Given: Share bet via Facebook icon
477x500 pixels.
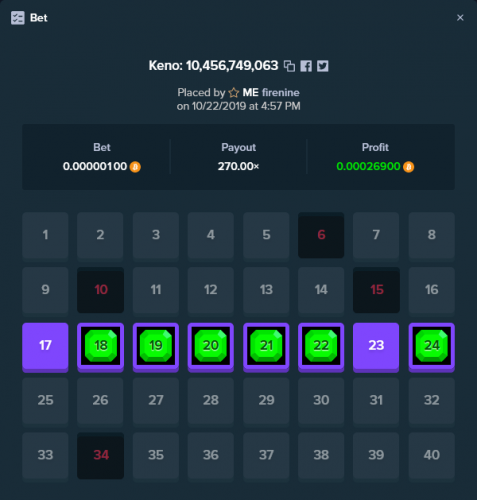Looking at the screenshot, I should coord(306,66).
